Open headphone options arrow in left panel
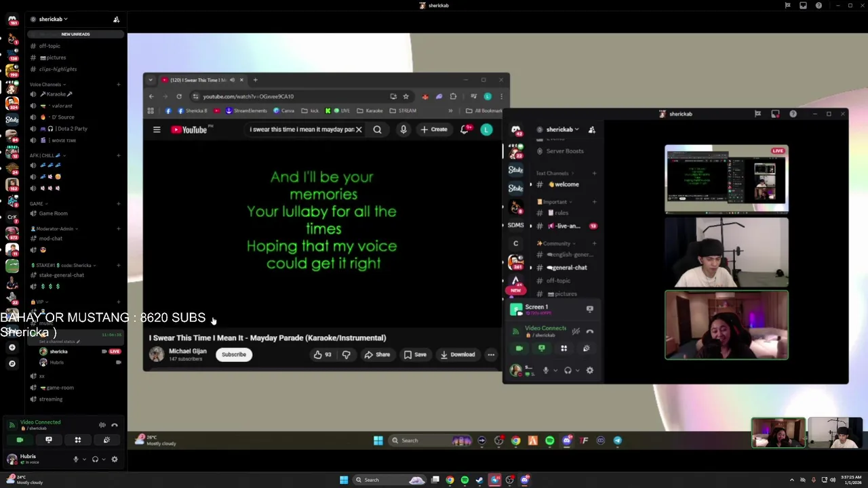The height and width of the screenshot is (488, 868). click(103, 459)
